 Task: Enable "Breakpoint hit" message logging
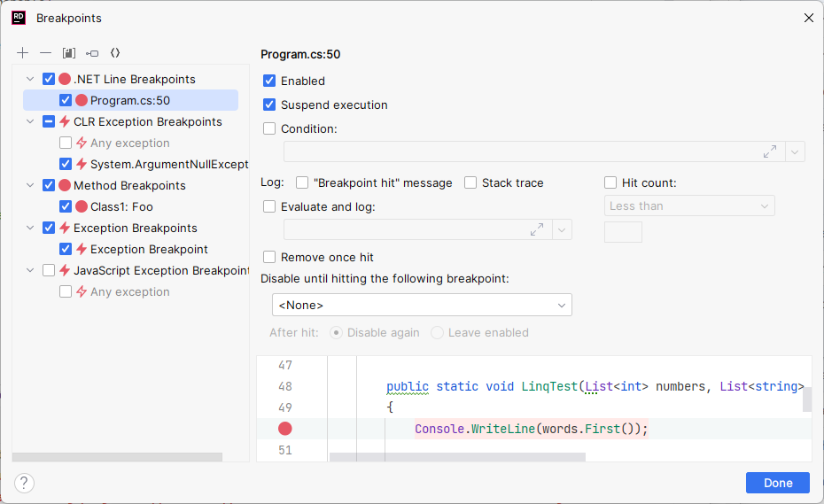(302, 182)
